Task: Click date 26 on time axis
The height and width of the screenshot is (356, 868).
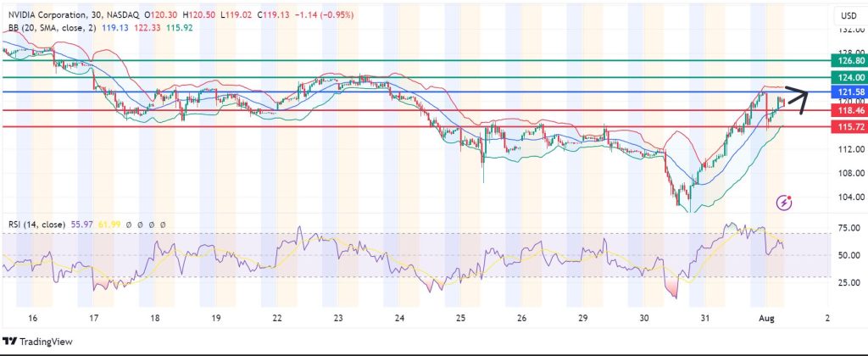Action: [521, 319]
